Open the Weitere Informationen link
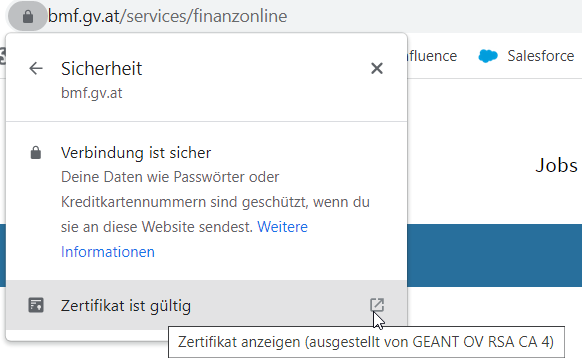The image size is (582, 362). (x=184, y=239)
